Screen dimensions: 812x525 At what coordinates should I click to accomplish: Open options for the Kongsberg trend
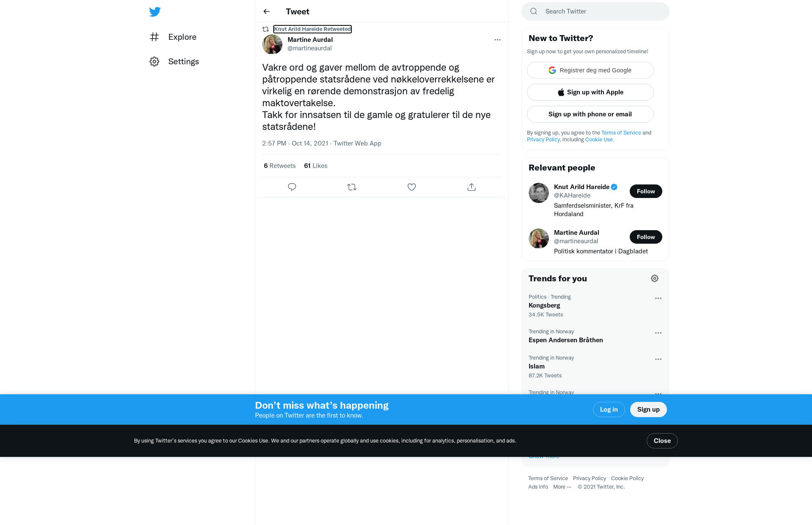tap(658, 298)
